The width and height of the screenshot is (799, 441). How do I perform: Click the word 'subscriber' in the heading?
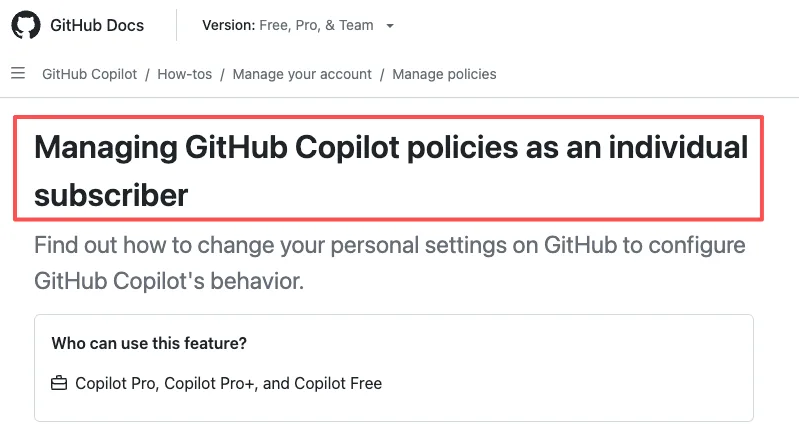(x=111, y=195)
